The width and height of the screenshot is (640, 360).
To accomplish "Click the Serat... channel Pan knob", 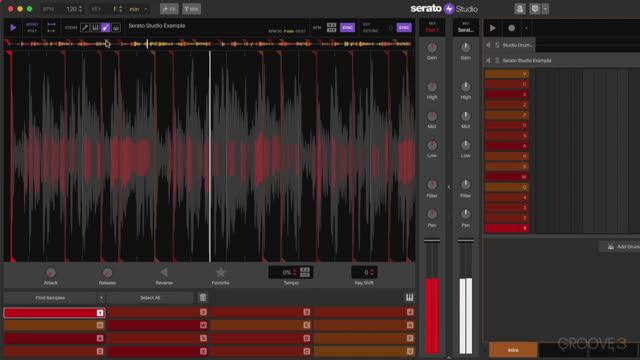I will pyautogui.click(x=465, y=214).
